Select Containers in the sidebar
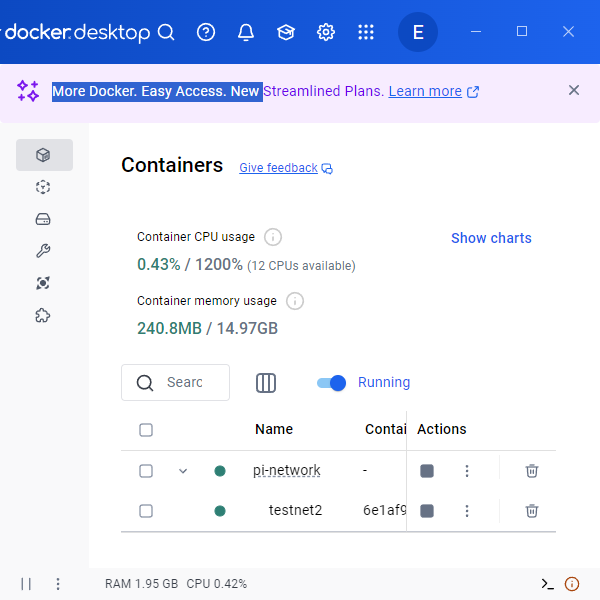The image size is (600, 600). click(x=44, y=155)
